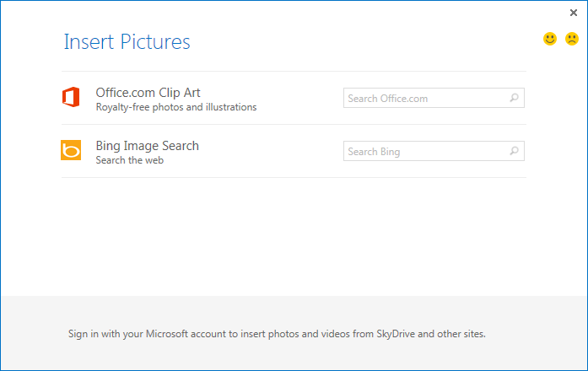588x371 pixels.
Task: Click the sad frown feedback icon
Action: 572,39
